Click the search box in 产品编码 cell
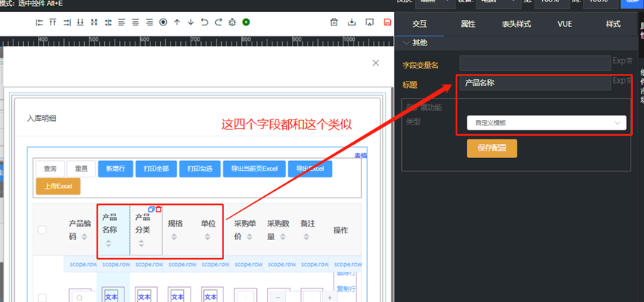 (84, 297)
